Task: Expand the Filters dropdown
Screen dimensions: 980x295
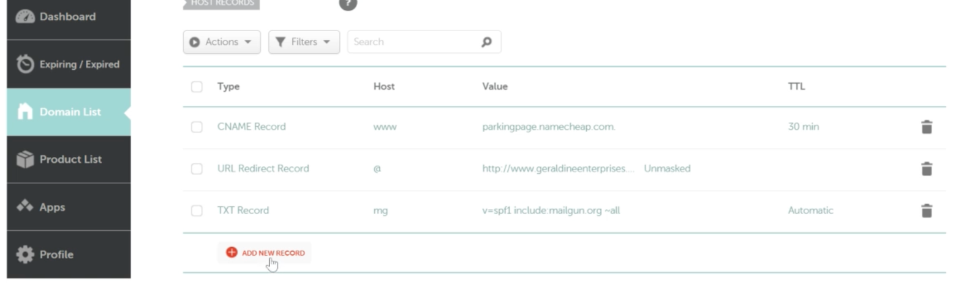Action: 304,42
